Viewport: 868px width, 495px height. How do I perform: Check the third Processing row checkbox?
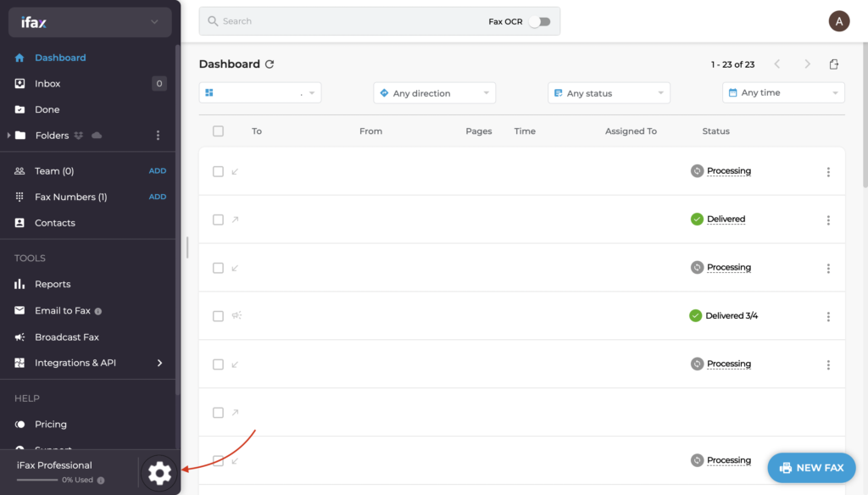(218, 364)
